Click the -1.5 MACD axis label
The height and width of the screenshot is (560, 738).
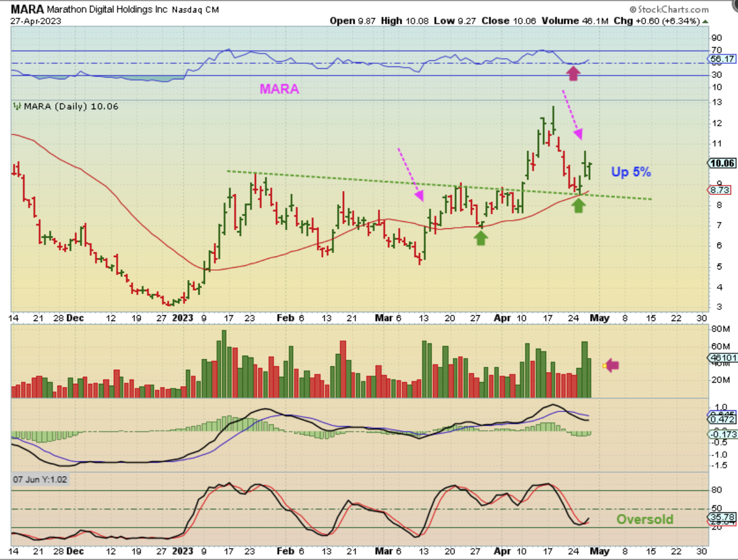720,465
